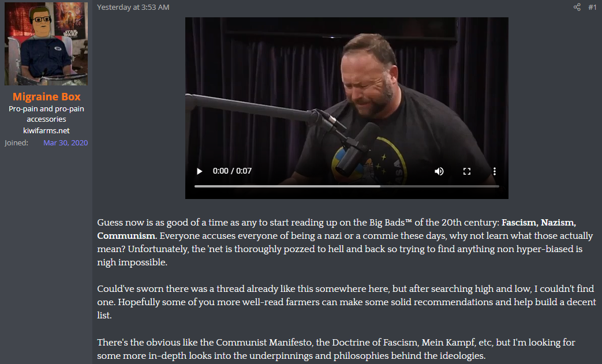Mute the video volume speaker icon

(x=439, y=171)
